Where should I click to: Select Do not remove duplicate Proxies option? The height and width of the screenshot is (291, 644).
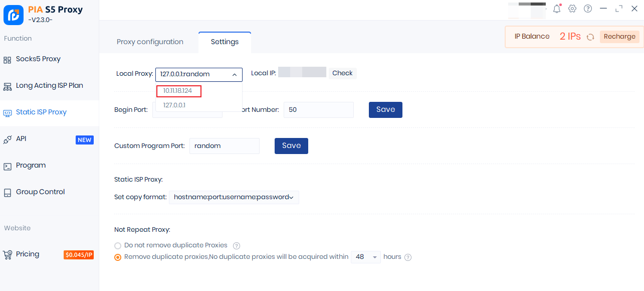118,246
